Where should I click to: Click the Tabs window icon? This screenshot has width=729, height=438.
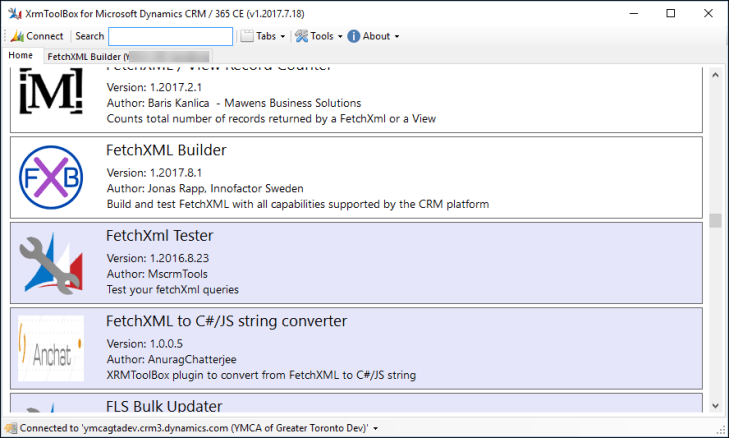click(247, 36)
